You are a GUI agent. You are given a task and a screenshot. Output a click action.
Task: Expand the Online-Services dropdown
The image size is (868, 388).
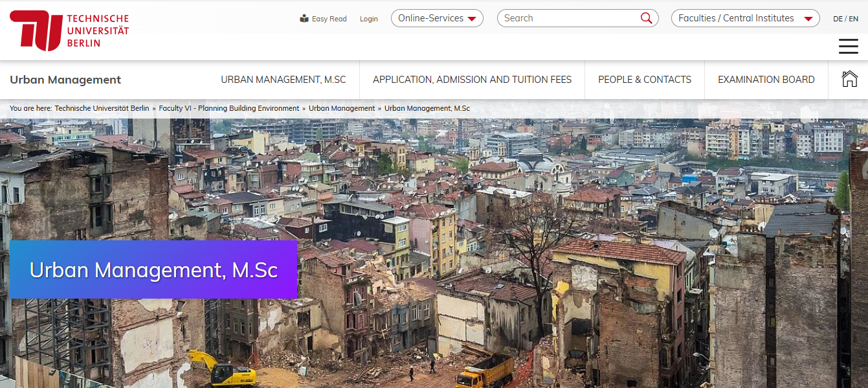[437, 18]
